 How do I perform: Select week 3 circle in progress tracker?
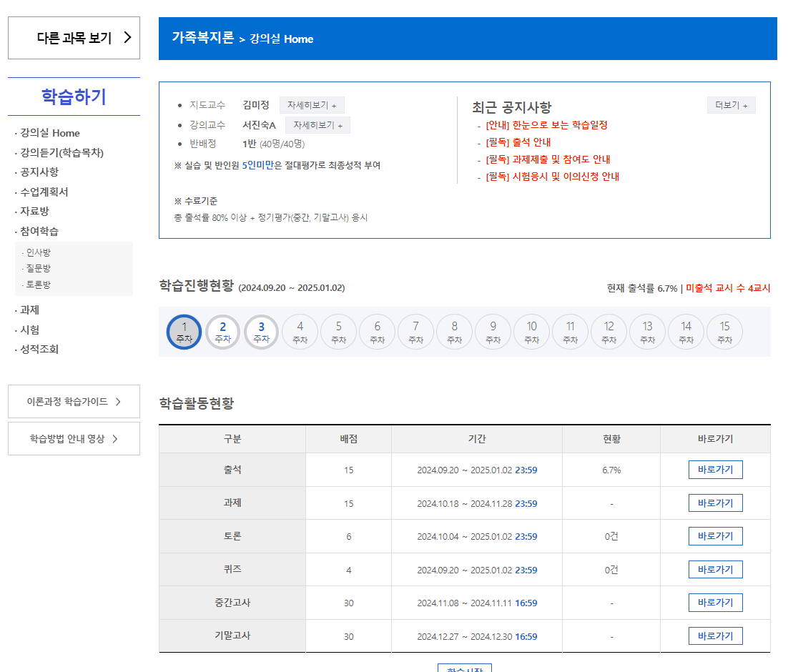tap(261, 332)
